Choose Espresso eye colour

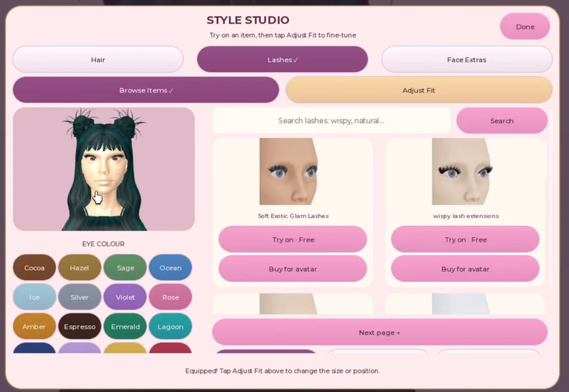click(x=79, y=326)
